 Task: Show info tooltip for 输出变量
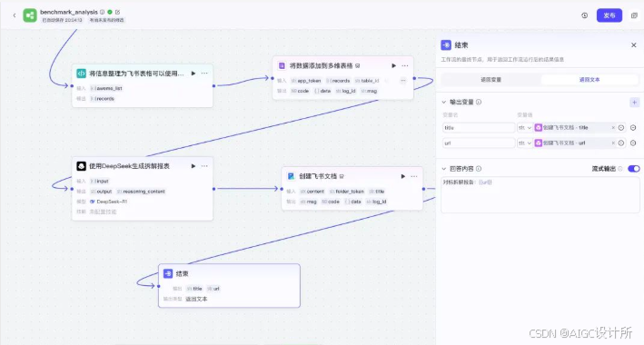pos(479,102)
